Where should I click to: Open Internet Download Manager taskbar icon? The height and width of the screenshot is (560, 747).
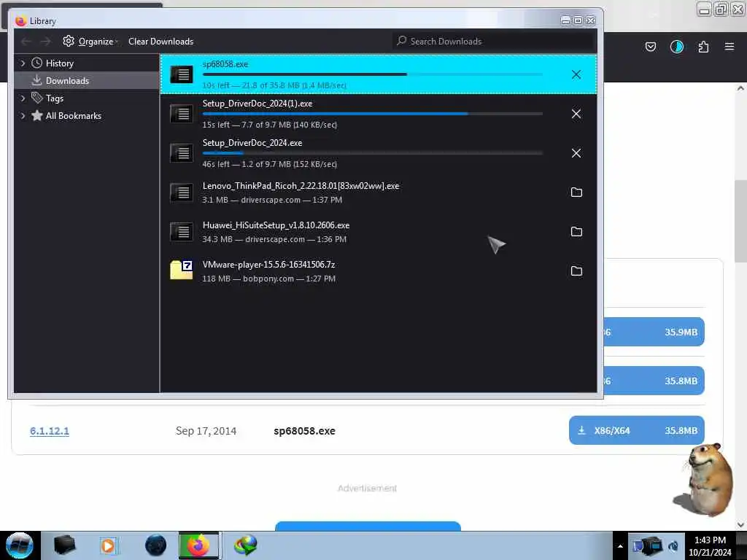point(246,545)
